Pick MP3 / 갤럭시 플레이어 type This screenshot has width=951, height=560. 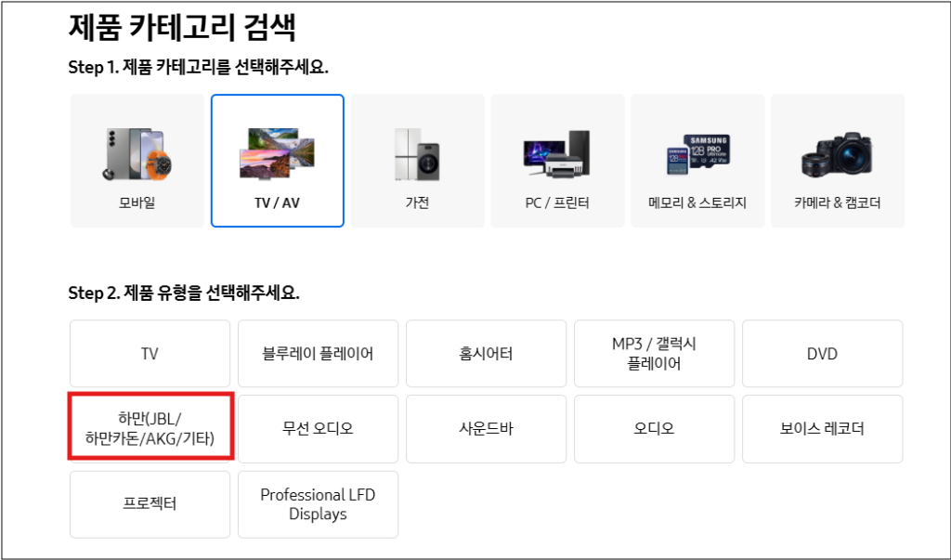(x=654, y=353)
